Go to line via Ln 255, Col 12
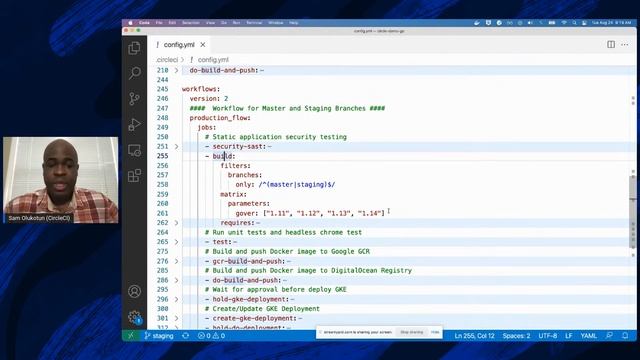The height and width of the screenshot is (360, 640). coord(474,336)
